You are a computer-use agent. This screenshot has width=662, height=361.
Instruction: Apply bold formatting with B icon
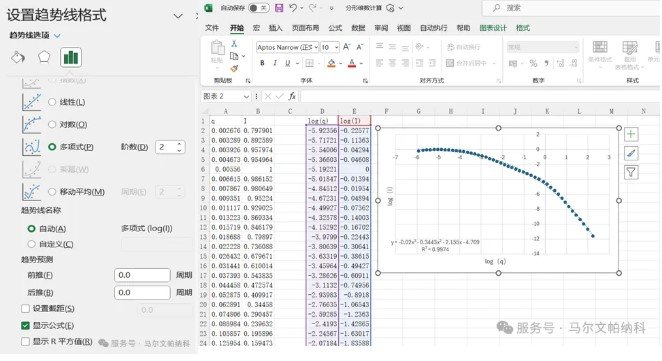262,63
